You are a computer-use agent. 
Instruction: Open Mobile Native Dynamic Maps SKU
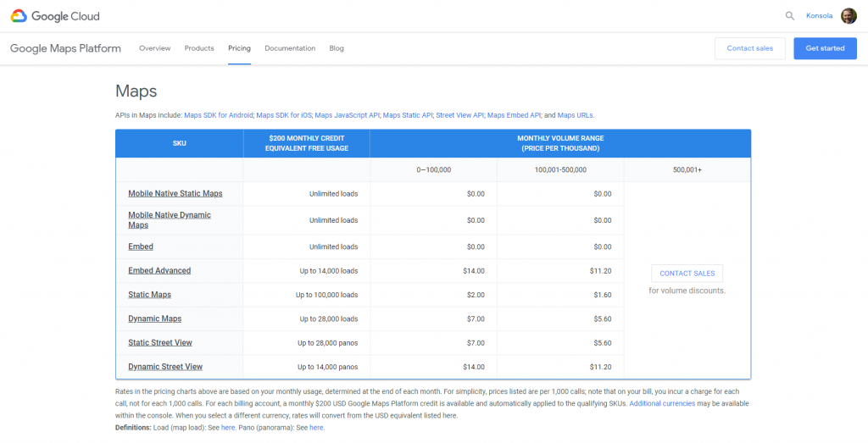coord(170,220)
